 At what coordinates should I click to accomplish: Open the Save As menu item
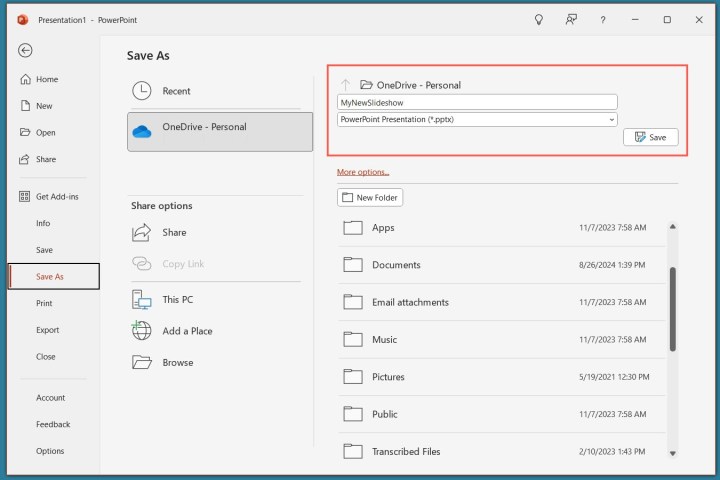tap(53, 277)
